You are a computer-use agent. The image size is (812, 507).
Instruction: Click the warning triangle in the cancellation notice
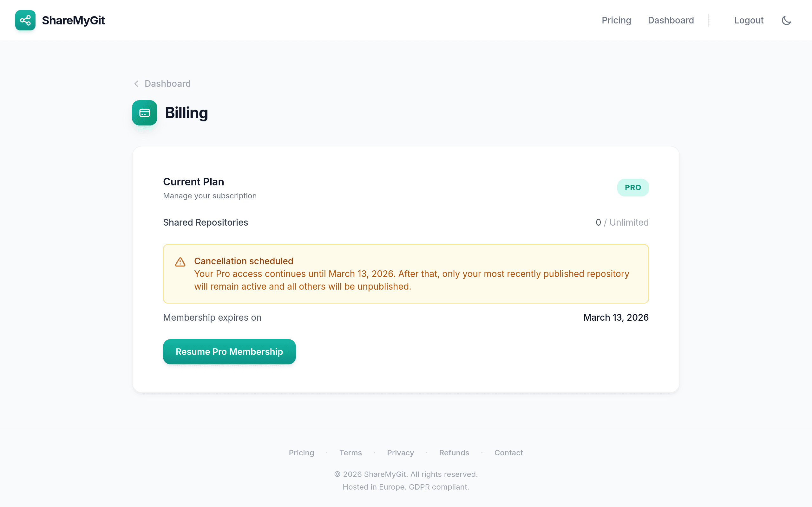click(x=180, y=262)
